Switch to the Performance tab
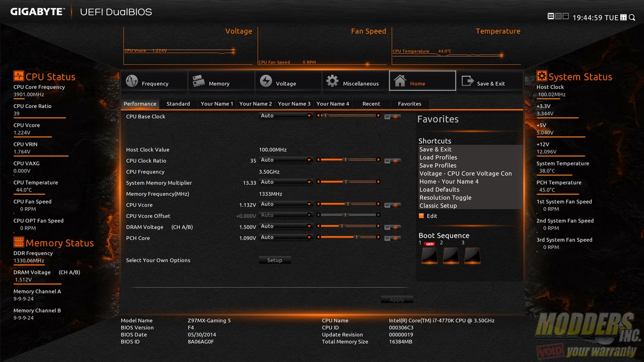This screenshot has width=644, height=362. (140, 104)
